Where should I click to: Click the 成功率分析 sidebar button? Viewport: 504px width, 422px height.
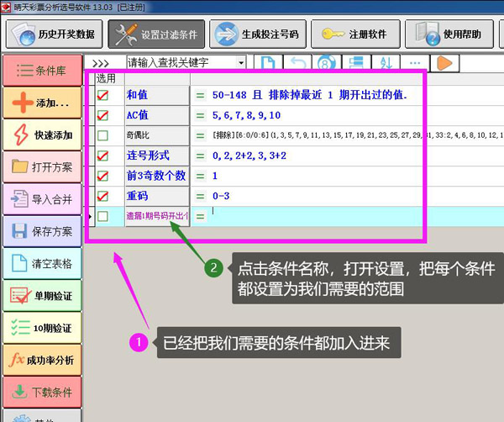[x=42, y=360]
